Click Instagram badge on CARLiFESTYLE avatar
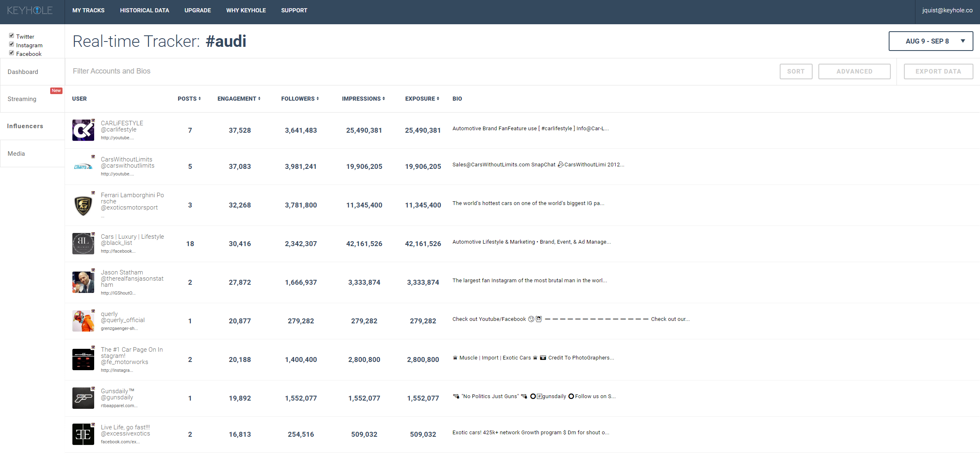Screen dimensions: 980x454 click(x=93, y=120)
